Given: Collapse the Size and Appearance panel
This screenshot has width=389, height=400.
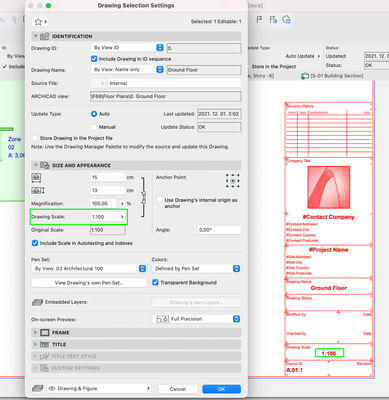Looking at the screenshot, I should (35, 165).
